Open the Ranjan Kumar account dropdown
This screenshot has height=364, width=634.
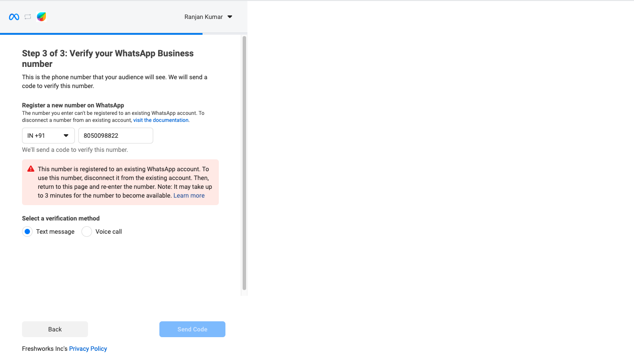208,17
